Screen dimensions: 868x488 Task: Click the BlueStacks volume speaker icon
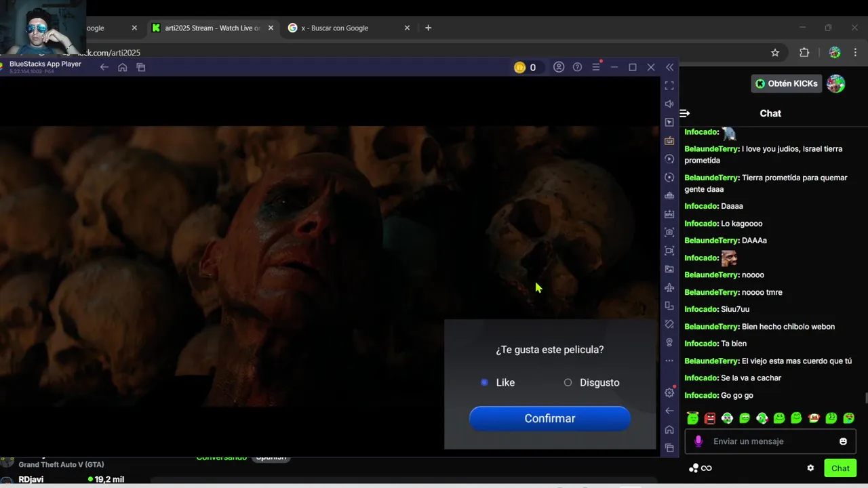669,104
